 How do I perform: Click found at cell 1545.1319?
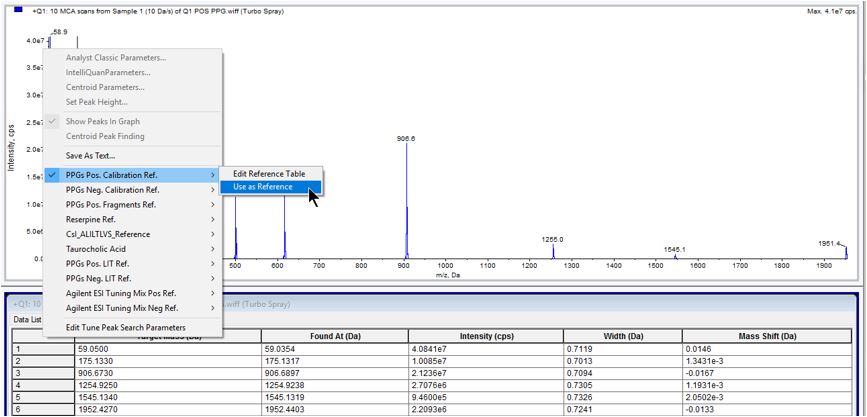[x=335, y=398]
